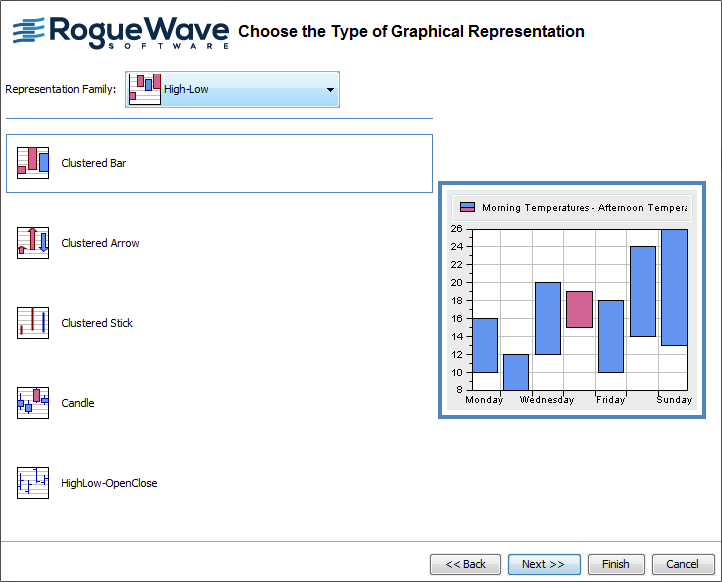722x582 pixels.
Task: Select the HighLow-OpenClose chart icon
Action: click(x=33, y=483)
